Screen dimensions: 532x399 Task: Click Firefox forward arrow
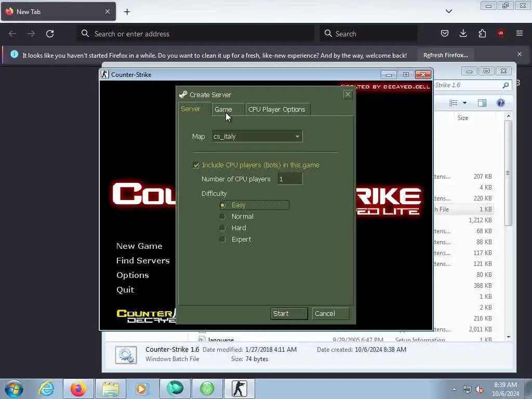tap(31, 34)
